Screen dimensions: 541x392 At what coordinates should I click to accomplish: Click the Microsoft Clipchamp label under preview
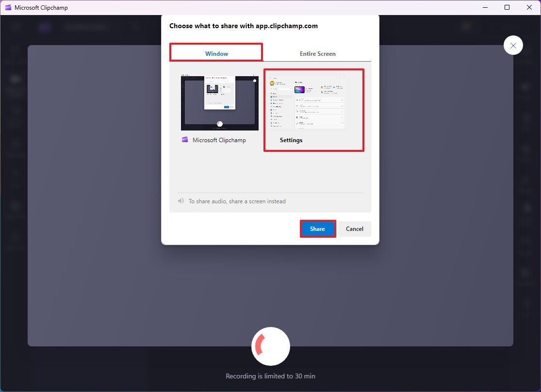[x=219, y=140]
